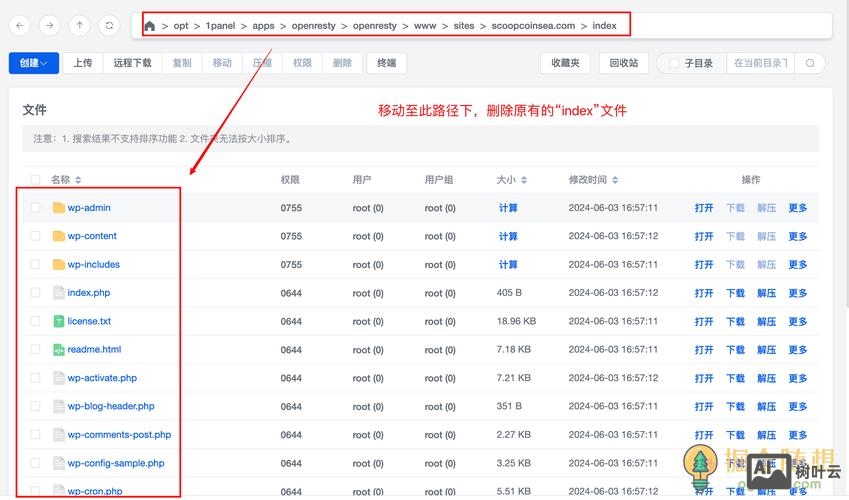Jump to root via home icon
The height and width of the screenshot is (500, 849).
tap(150, 26)
